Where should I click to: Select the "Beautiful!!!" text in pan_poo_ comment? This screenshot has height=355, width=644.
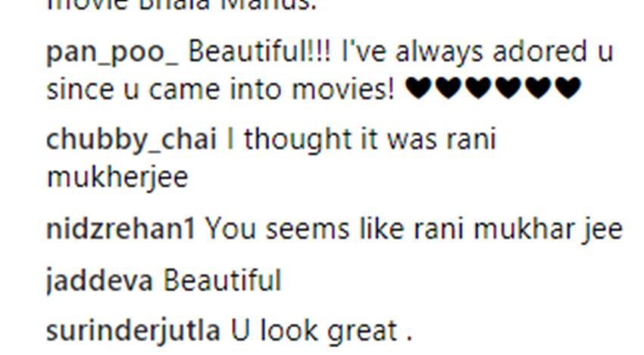click(x=260, y=52)
